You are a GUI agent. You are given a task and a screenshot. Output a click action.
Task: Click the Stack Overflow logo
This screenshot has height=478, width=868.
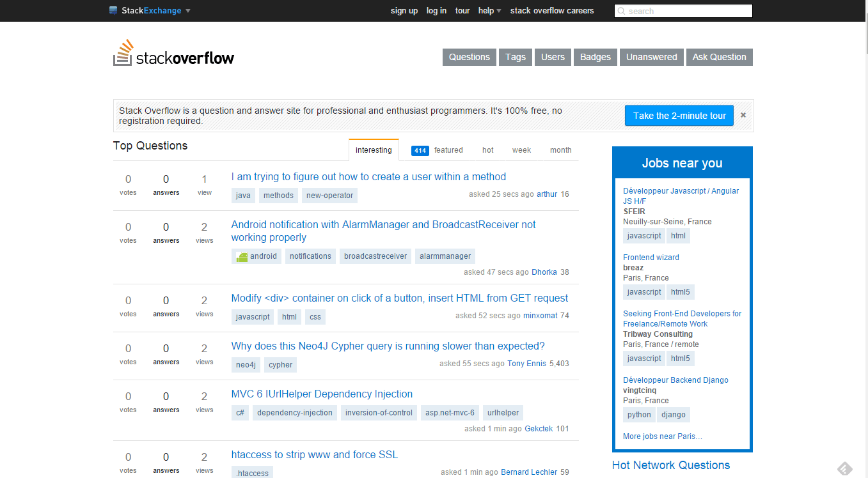tap(173, 52)
